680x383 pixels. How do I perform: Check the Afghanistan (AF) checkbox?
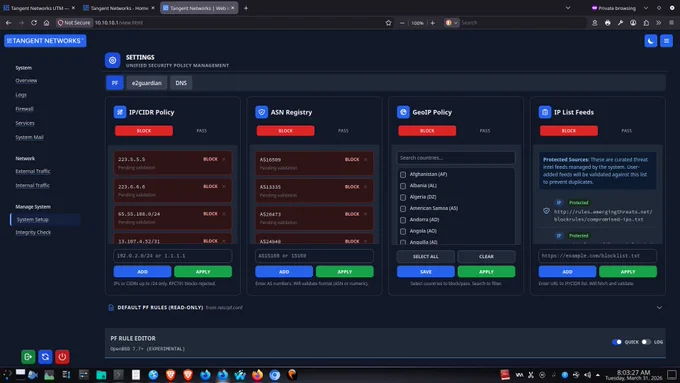coord(403,174)
